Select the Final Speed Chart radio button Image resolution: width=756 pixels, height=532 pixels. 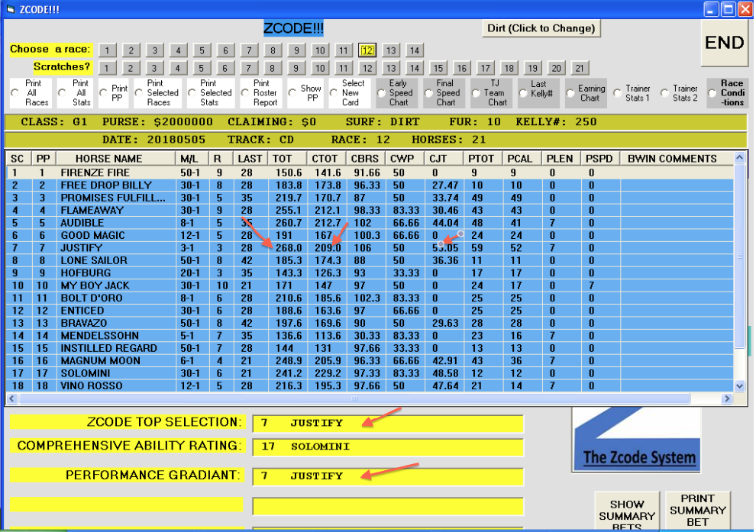(x=428, y=93)
